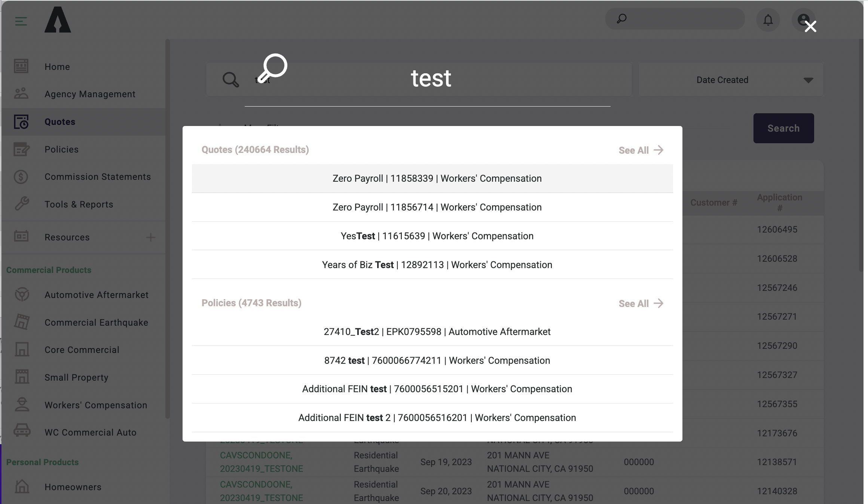
Task: Click the Workers' Compensation icon
Action: tap(21, 405)
